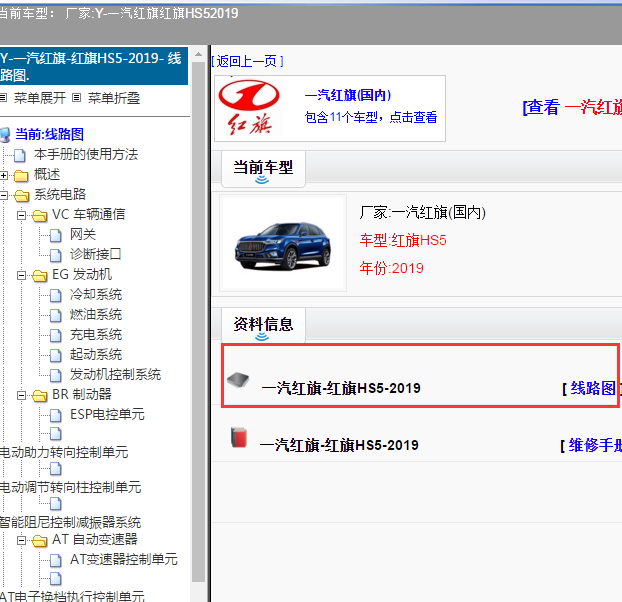Click the folder icon beside 概述

(21, 175)
